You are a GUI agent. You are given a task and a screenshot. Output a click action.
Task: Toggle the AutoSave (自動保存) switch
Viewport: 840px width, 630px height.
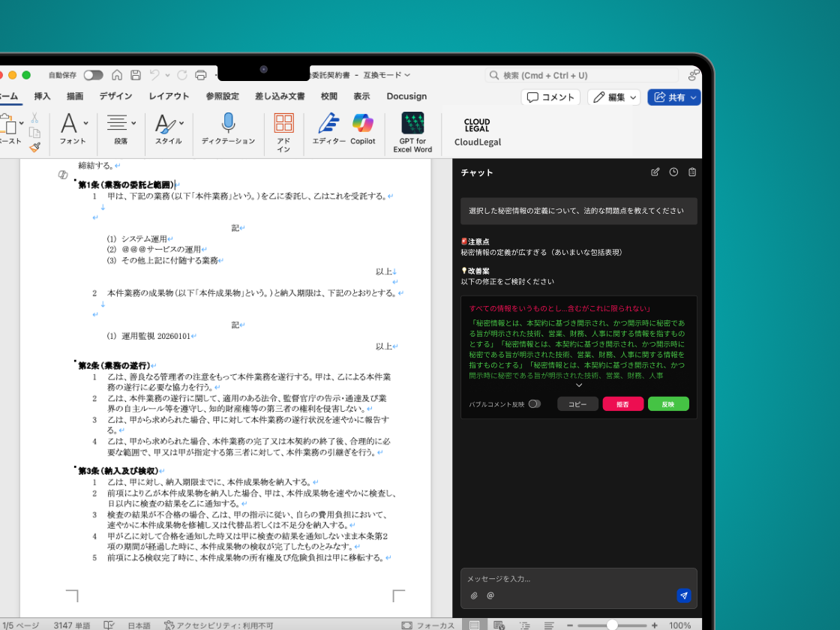click(93, 75)
